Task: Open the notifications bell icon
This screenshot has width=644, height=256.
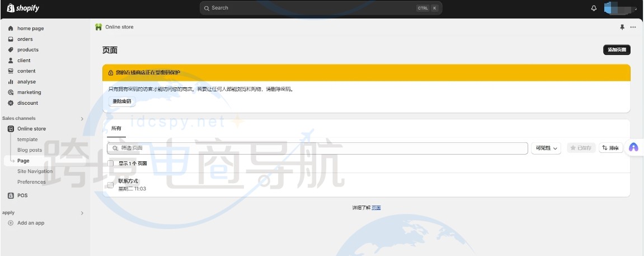Action: pos(594,8)
